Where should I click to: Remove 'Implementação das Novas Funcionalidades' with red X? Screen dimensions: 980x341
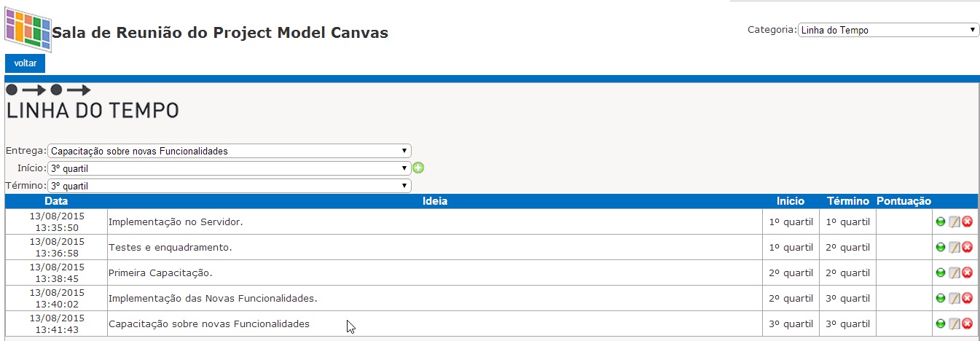(x=968, y=299)
